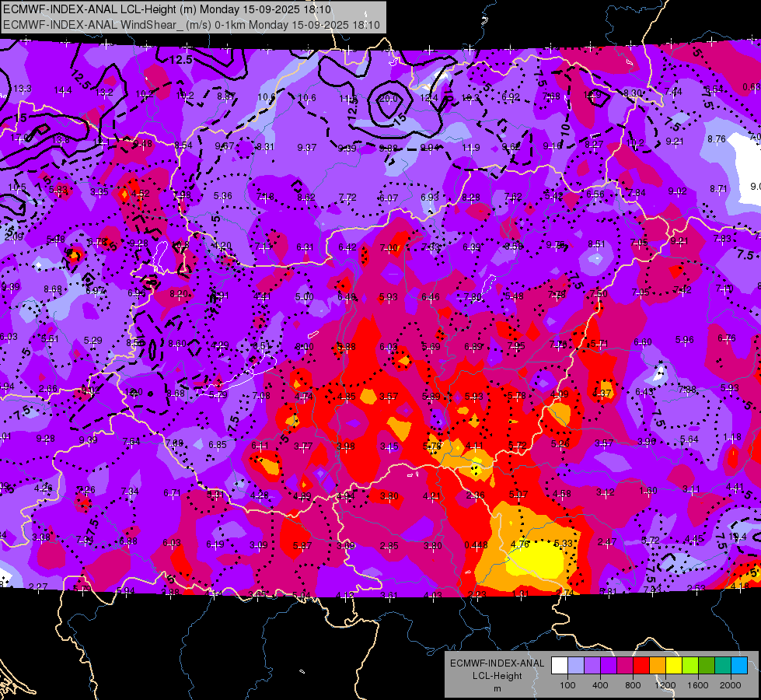Click the 3.98 value on the map
Image resolution: width=761 pixels, height=700 pixels.
tap(346, 446)
